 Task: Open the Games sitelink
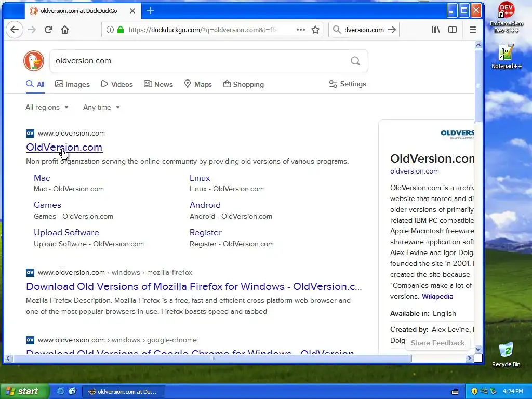(47, 205)
